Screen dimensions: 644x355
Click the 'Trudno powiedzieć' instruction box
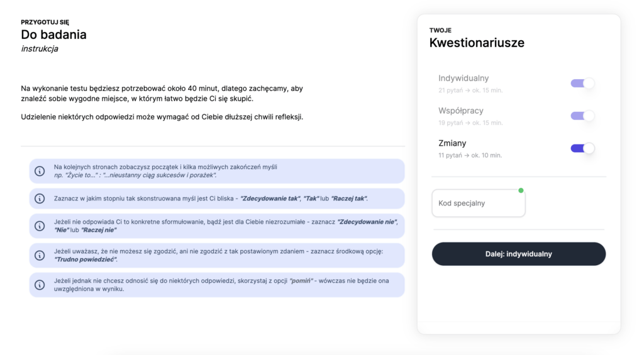[217, 255]
